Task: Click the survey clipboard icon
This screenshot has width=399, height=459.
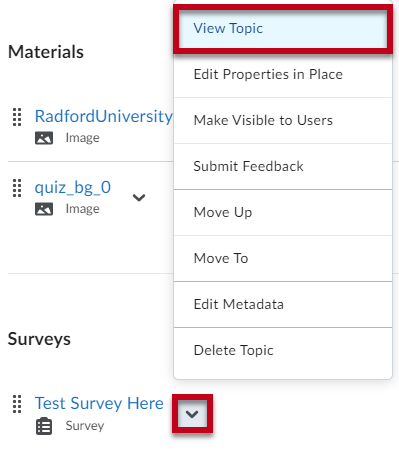Action: click(x=44, y=426)
